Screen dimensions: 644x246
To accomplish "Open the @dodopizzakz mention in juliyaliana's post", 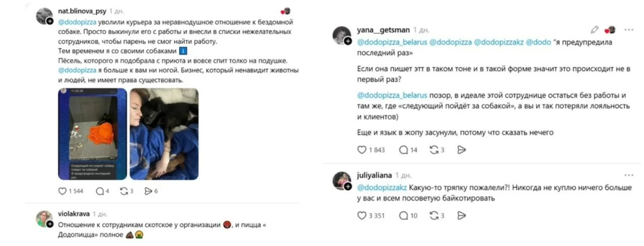I will point(382,187).
